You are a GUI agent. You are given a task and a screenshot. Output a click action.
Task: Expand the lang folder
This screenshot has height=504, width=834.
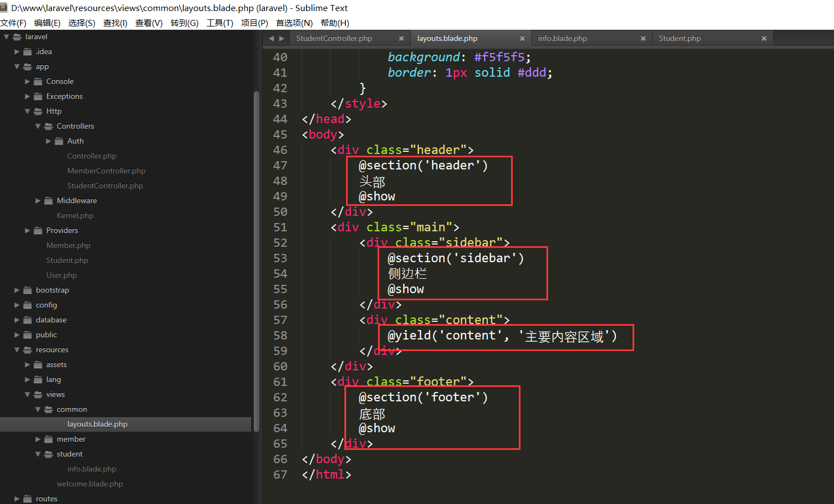[27, 379]
